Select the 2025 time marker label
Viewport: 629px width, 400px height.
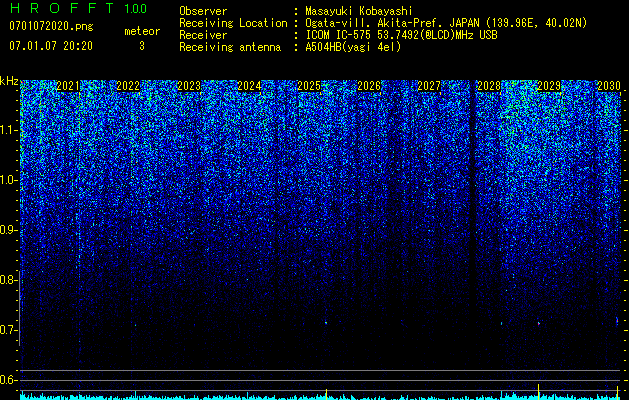pos(309,86)
